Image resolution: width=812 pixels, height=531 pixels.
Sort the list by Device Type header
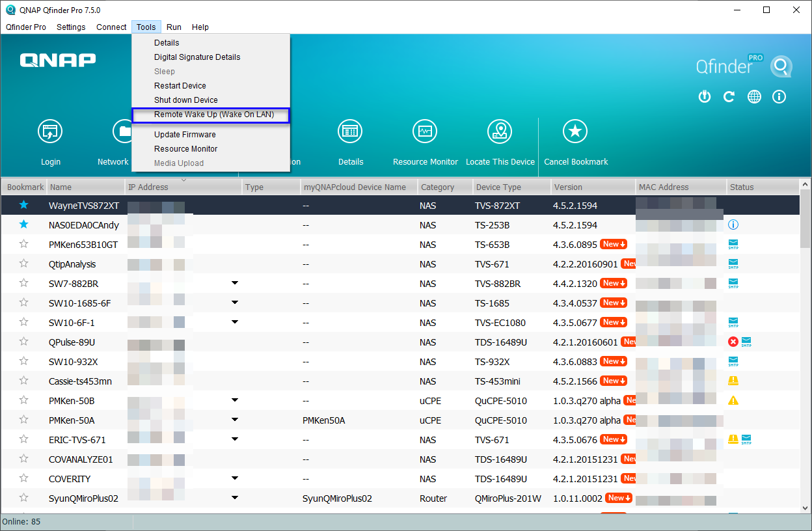coord(511,187)
